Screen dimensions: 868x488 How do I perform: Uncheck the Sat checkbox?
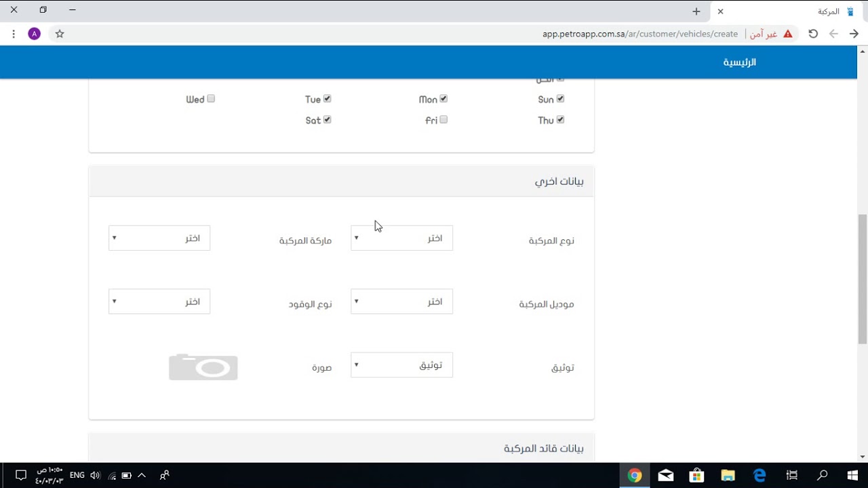coord(327,119)
